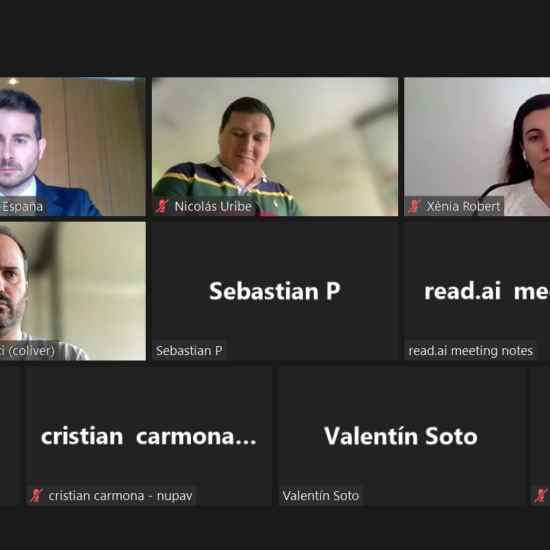Select Xènia Robert's video feed
This screenshot has width=550, height=550.
[x=477, y=146]
